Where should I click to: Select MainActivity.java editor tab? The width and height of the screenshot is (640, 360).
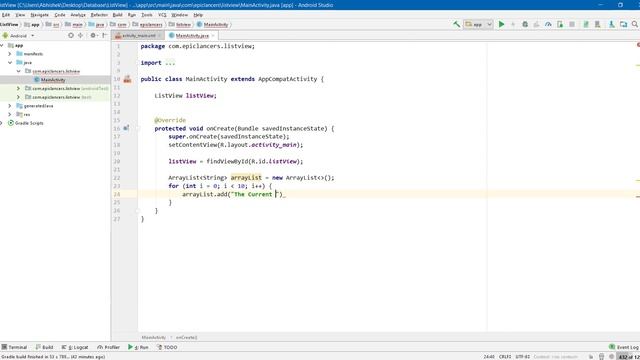coord(192,36)
